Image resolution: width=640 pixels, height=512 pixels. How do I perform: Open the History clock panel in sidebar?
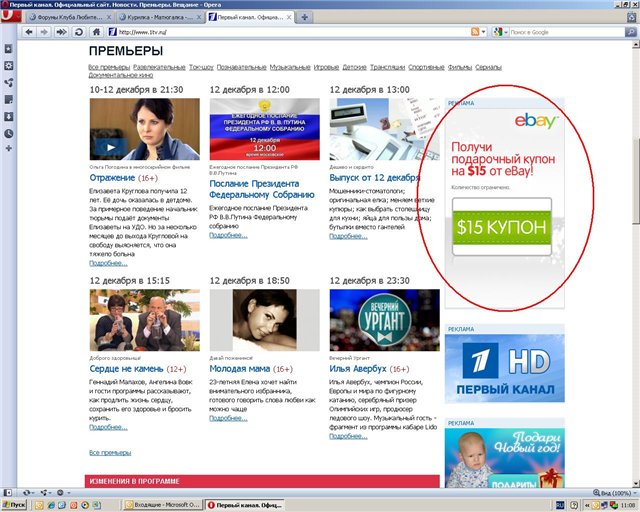point(8,134)
